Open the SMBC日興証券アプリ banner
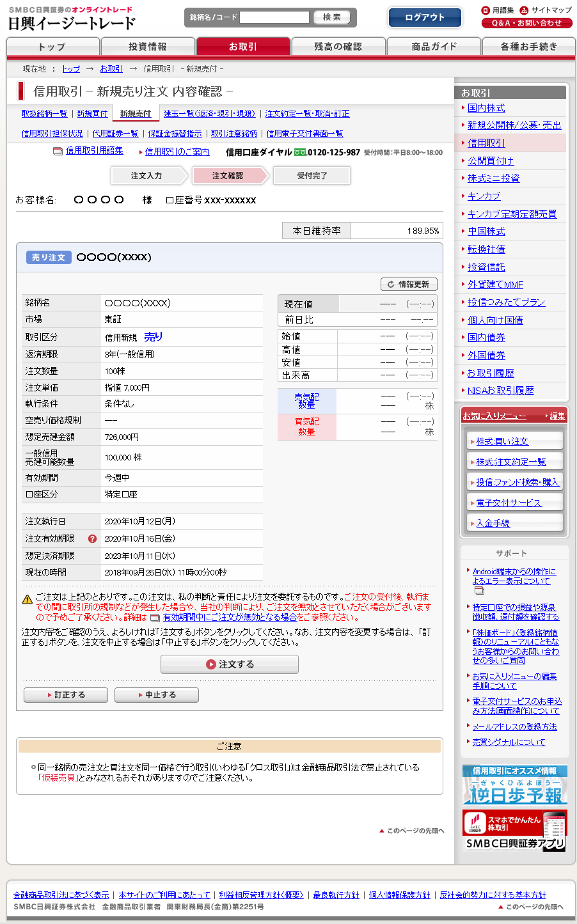The height and width of the screenshot is (924, 577). (514, 830)
